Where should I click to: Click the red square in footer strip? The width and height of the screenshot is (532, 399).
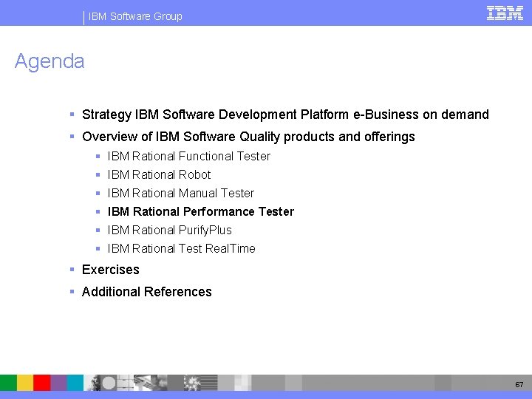click(42, 383)
